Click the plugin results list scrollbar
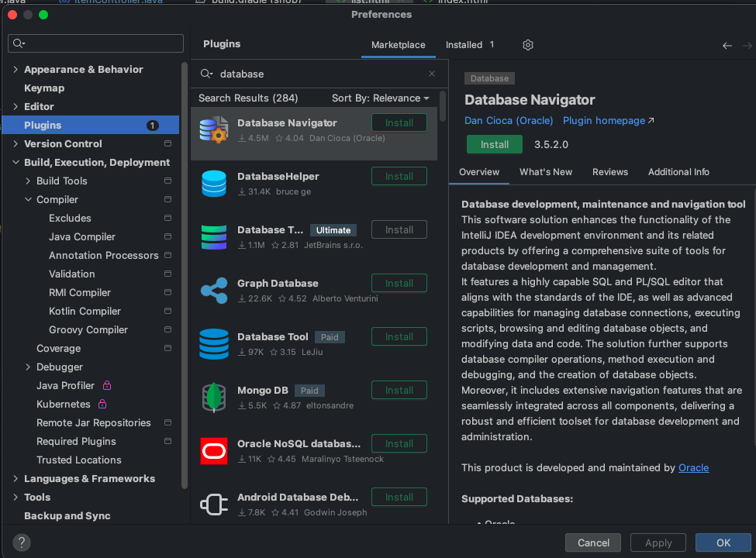Screen dimensions: 756x558 [x=443, y=105]
